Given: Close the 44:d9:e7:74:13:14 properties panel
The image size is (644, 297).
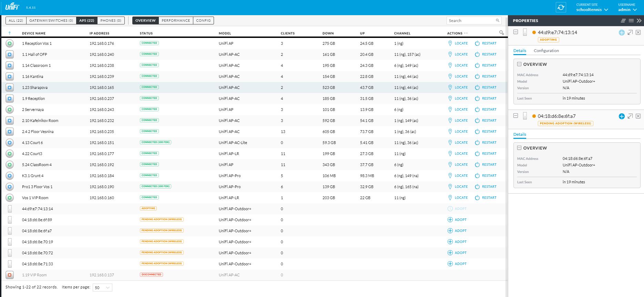Looking at the screenshot, I should click(638, 32).
